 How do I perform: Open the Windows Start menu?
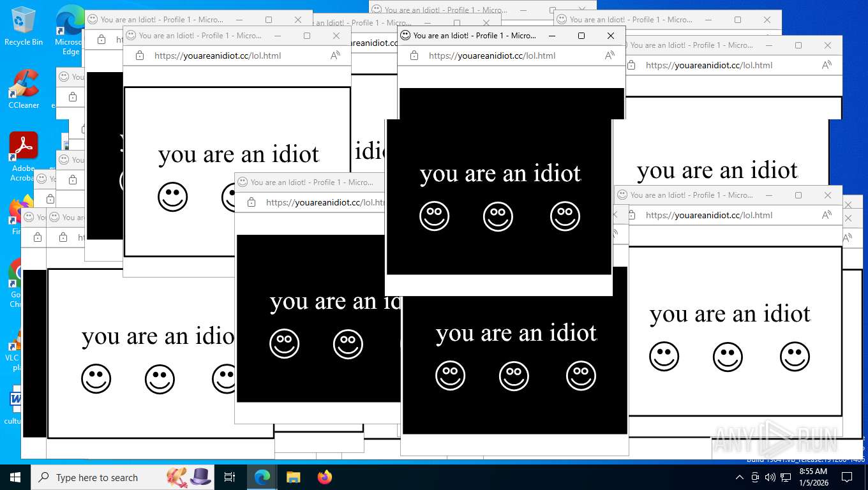[x=15, y=477]
